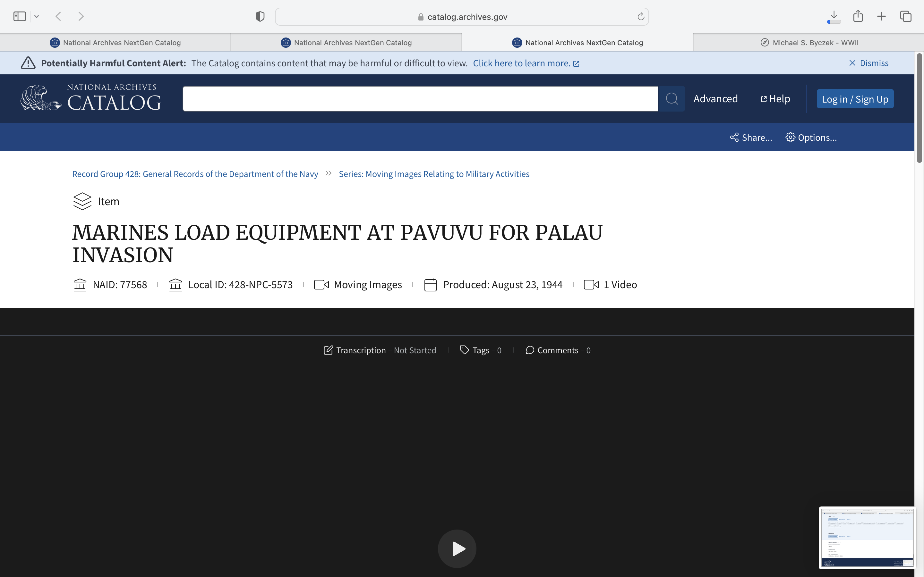Open Safari's privacy shield icon
Viewport: 924px width, 577px height.
[260, 16]
